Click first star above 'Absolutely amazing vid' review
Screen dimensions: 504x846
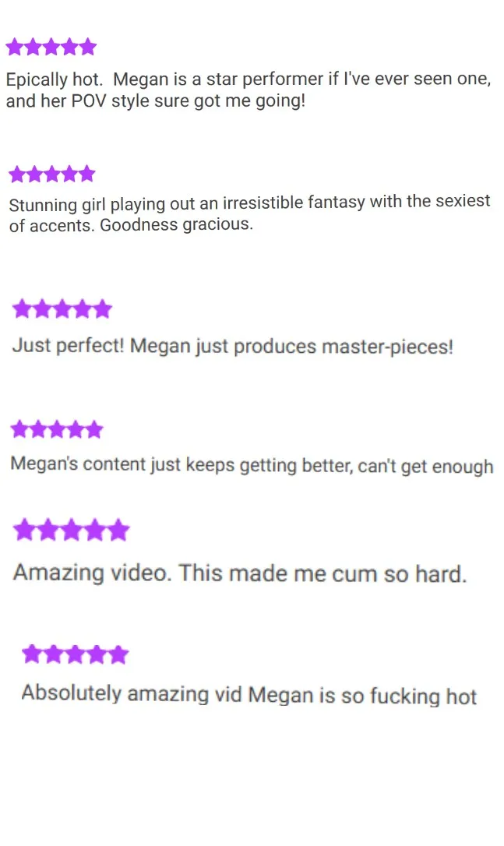click(32, 654)
